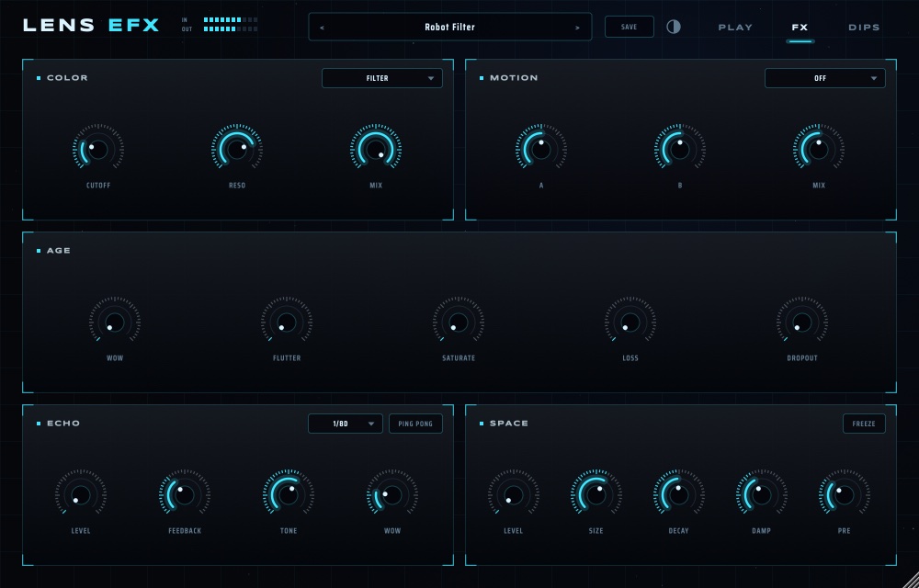Screen dimensions: 919x588
Task: Click the AGE WOW knob
Action: click(115, 322)
